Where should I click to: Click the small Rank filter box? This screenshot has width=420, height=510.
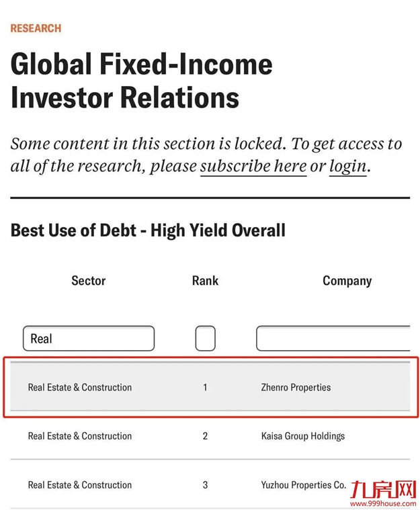(x=205, y=339)
